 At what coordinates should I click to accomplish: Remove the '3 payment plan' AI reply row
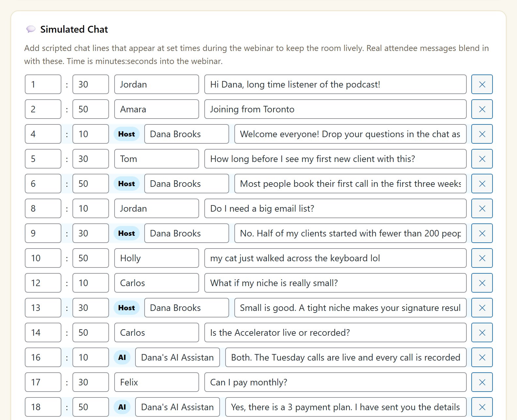point(482,407)
